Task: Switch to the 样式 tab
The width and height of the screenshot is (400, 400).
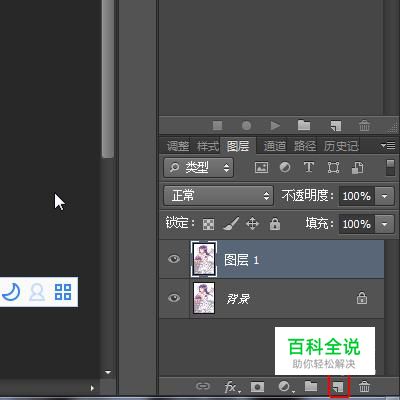Action: tap(207, 146)
